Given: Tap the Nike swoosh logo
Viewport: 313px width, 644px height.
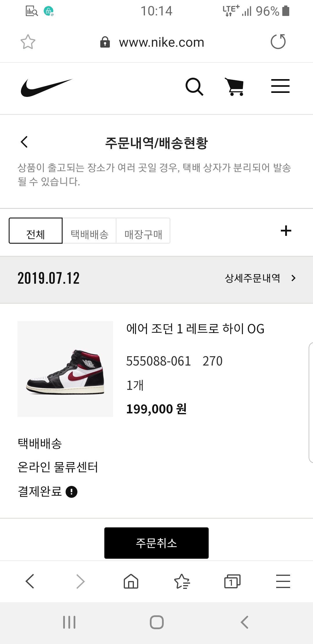Looking at the screenshot, I should click(x=46, y=87).
